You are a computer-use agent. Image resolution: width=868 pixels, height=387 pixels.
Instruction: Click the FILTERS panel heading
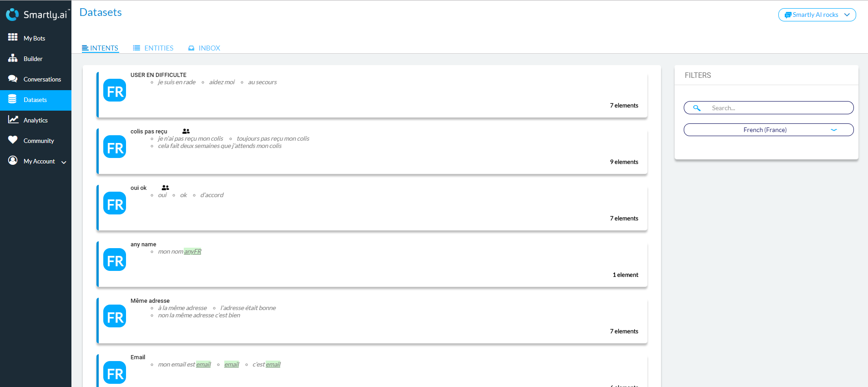click(x=698, y=75)
